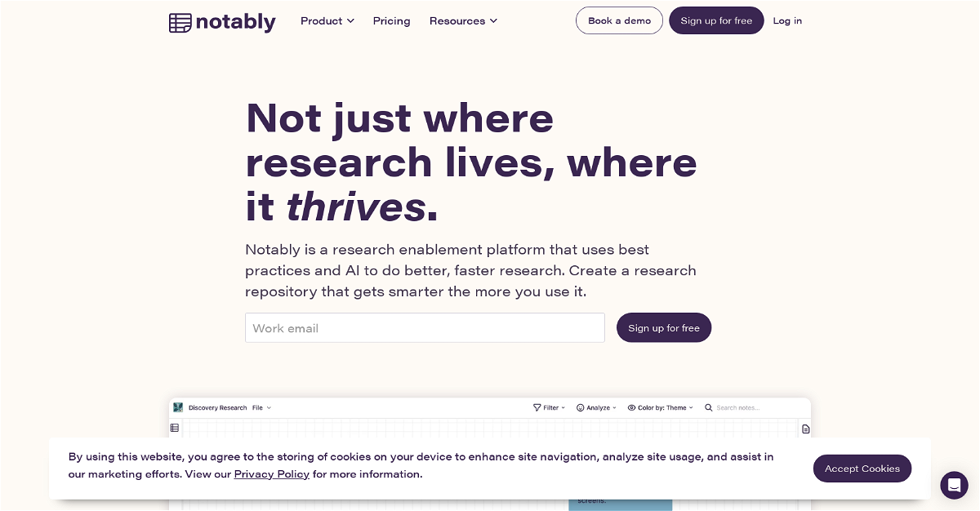Click the Filter funnel icon
This screenshot has height=511, width=980.
[x=537, y=407]
